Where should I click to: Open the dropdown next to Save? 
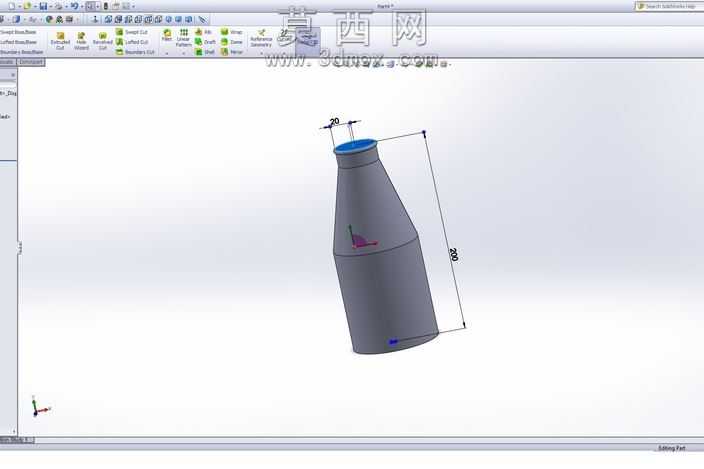click(51, 6)
